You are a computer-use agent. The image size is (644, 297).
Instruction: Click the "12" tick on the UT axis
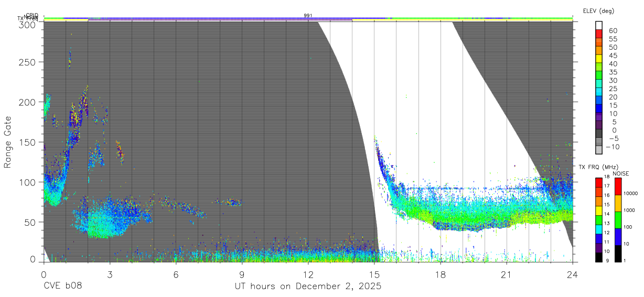(308, 274)
